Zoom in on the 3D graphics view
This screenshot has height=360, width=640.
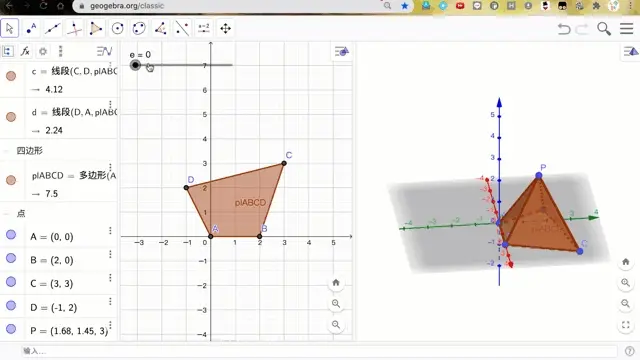tap(625, 282)
